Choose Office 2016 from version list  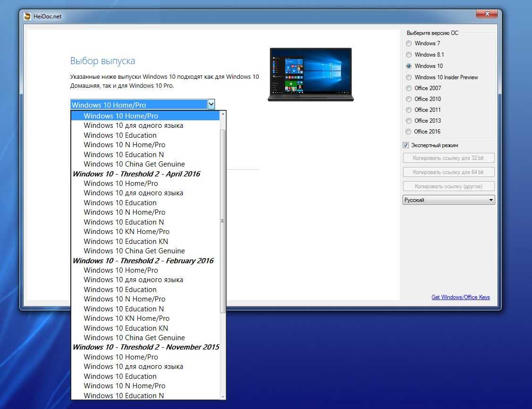tap(409, 132)
